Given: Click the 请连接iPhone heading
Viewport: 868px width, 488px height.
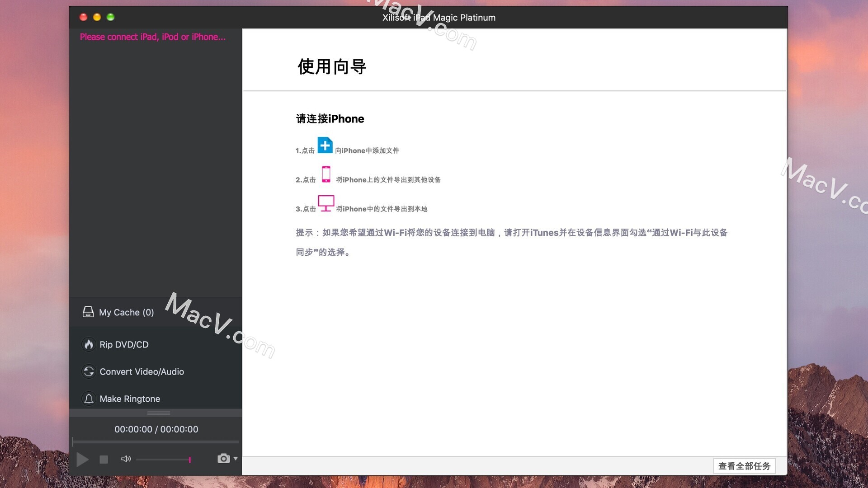Looking at the screenshot, I should pyautogui.click(x=330, y=119).
